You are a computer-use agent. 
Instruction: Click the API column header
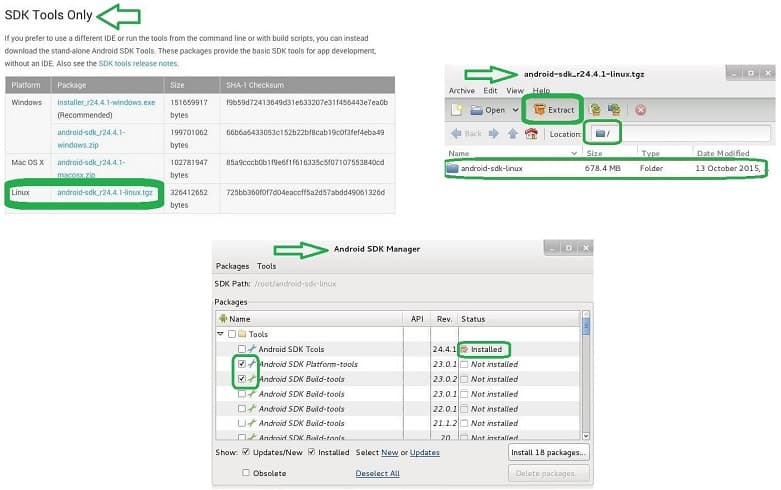point(417,319)
